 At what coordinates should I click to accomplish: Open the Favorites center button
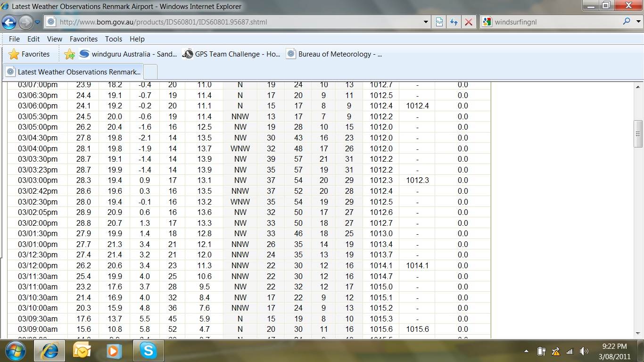(29, 54)
